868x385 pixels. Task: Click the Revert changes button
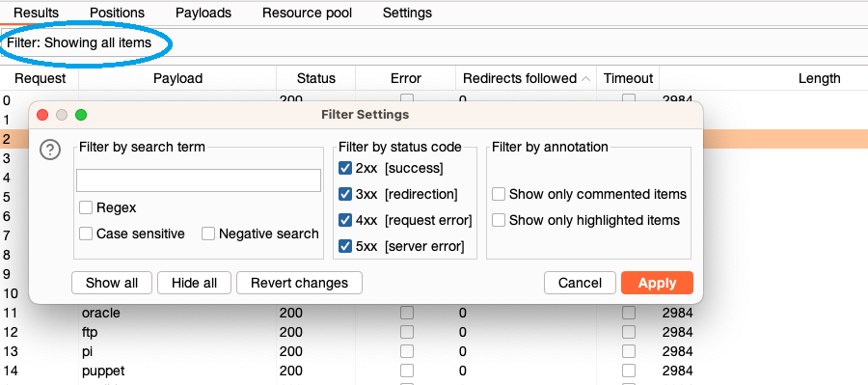[x=300, y=283]
